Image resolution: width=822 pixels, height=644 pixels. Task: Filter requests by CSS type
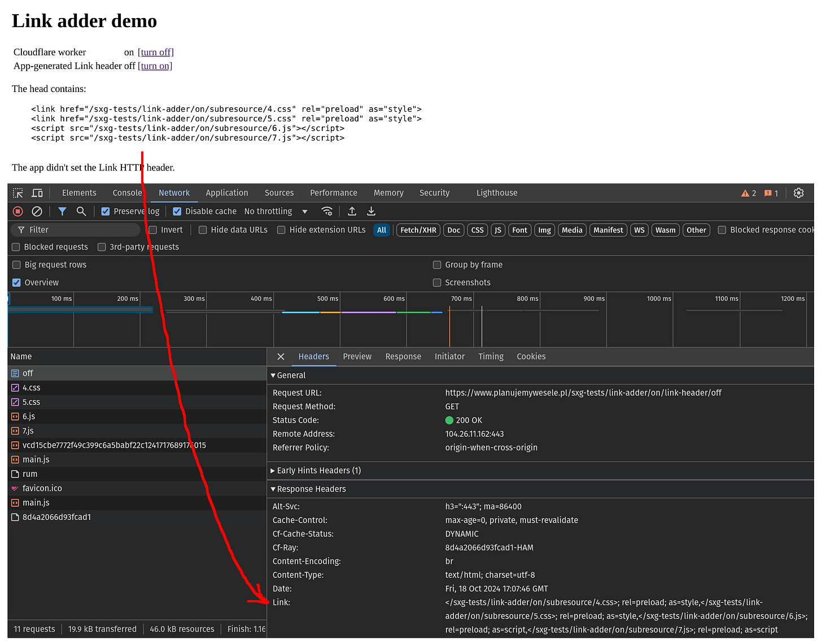pos(477,230)
